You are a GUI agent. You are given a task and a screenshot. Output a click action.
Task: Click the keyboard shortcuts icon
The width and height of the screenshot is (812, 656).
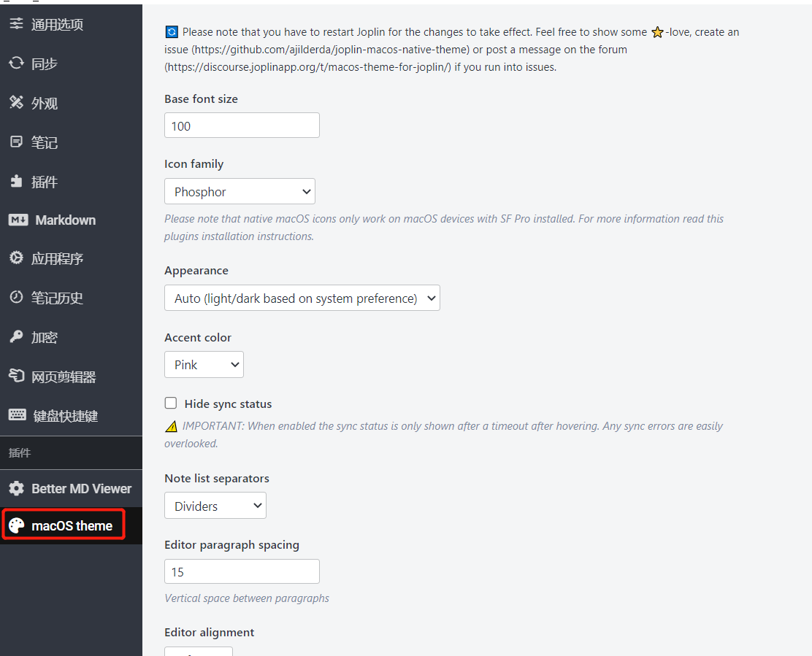coord(18,416)
